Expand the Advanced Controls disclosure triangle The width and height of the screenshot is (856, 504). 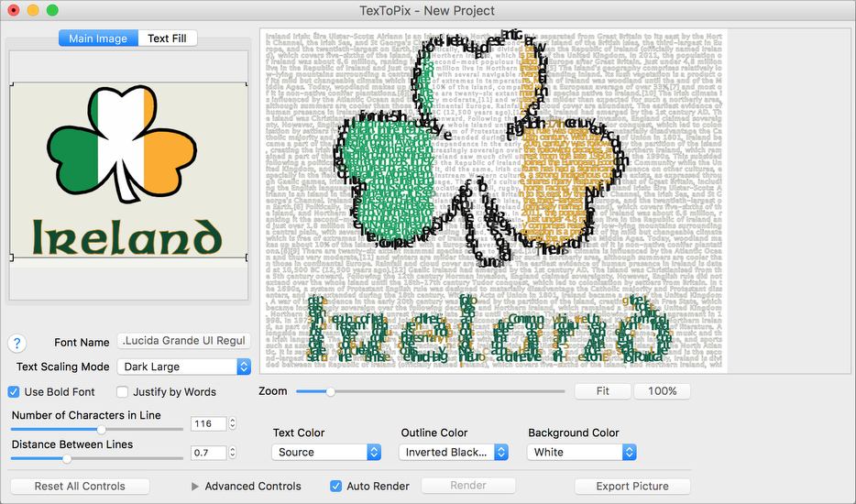[x=195, y=486]
